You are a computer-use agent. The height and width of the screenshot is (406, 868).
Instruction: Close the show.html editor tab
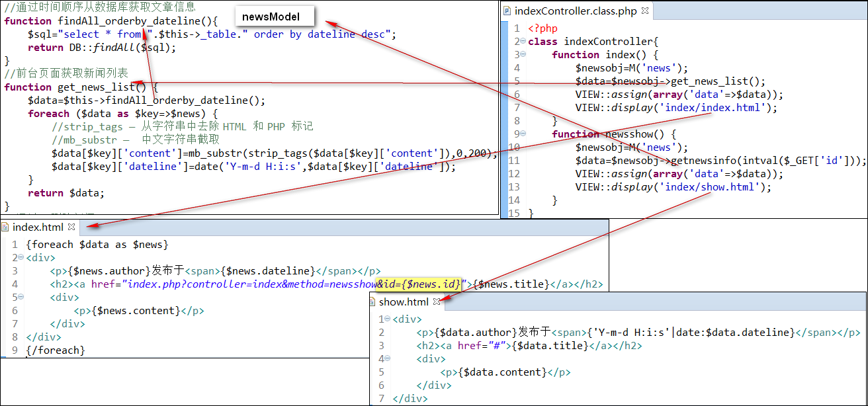pyautogui.click(x=437, y=302)
